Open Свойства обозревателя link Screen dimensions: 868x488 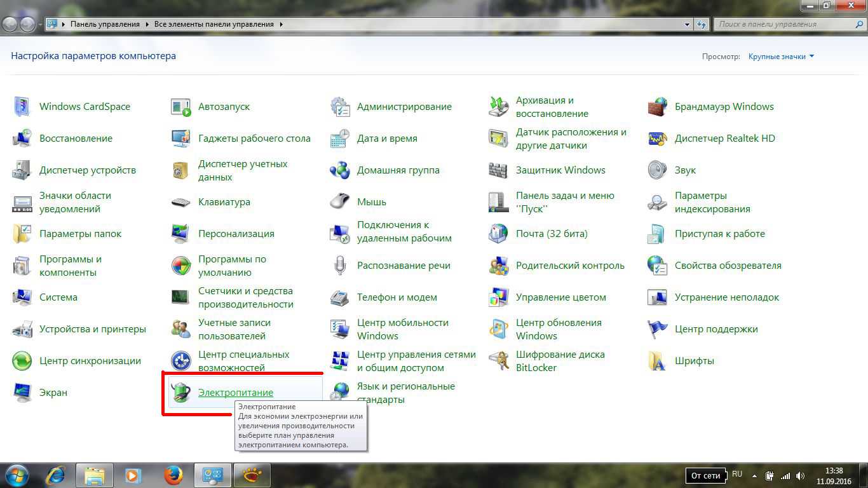[x=728, y=266]
